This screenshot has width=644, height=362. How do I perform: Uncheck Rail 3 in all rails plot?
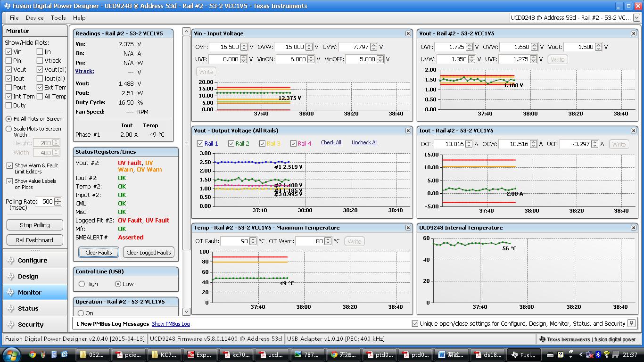coord(263,143)
